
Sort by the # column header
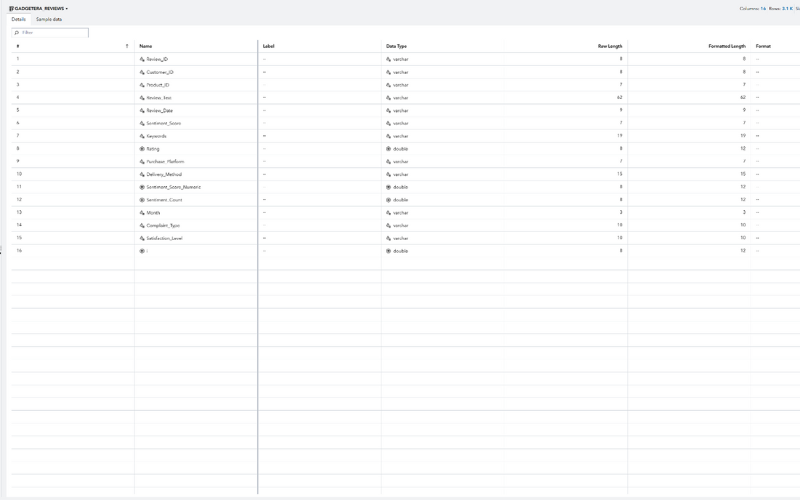point(18,46)
